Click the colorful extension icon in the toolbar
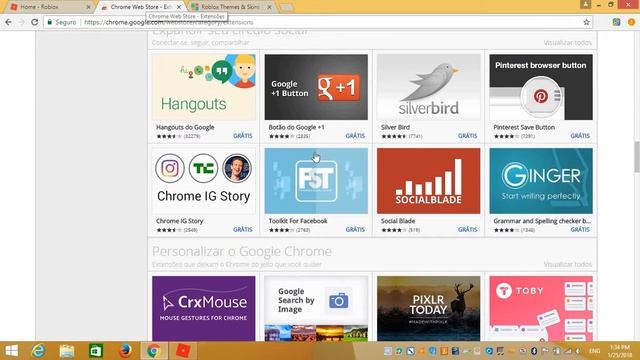Image resolution: width=640 pixels, height=360 pixels. (616, 22)
